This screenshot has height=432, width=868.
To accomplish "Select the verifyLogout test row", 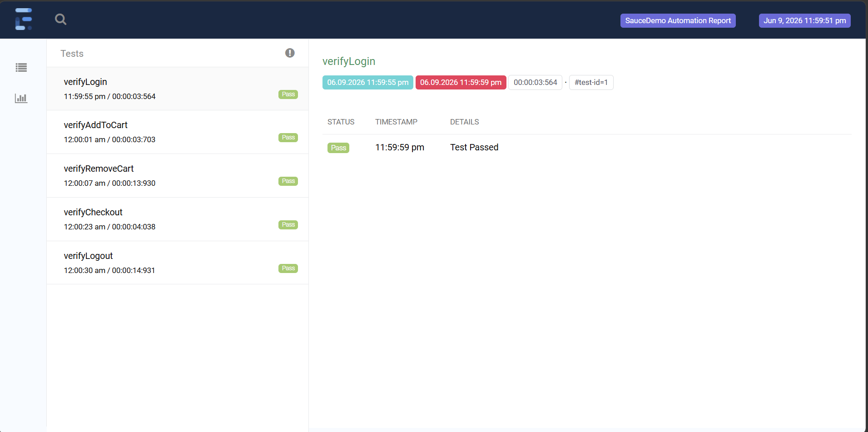I will tap(178, 263).
